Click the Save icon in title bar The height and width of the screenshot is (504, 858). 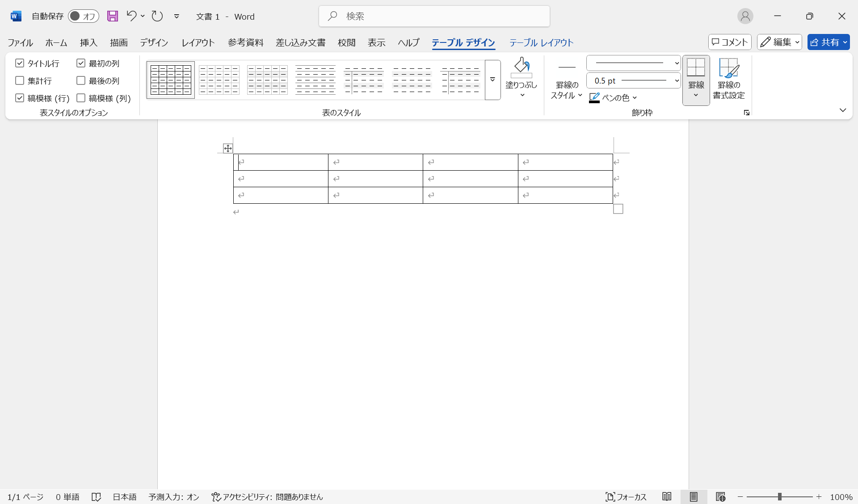pos(113,17)
